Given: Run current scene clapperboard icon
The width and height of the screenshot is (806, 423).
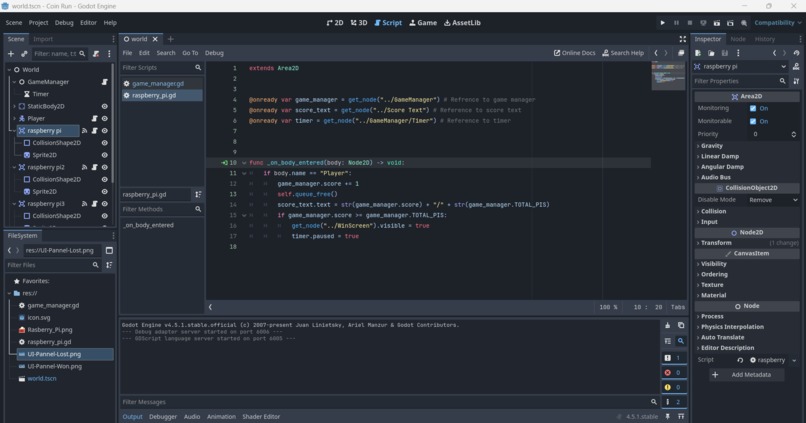Looking at the screenshot, I should 717,23.
